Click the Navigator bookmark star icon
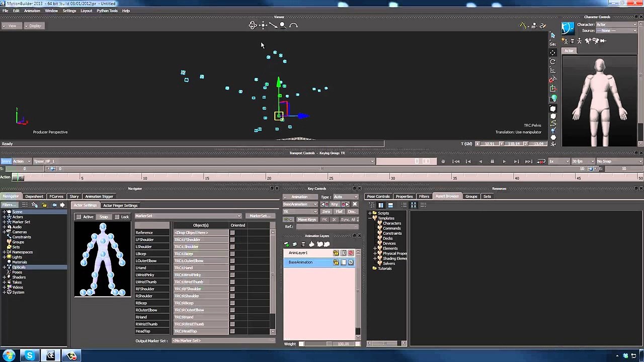644x362 pixels. point(35,205)
